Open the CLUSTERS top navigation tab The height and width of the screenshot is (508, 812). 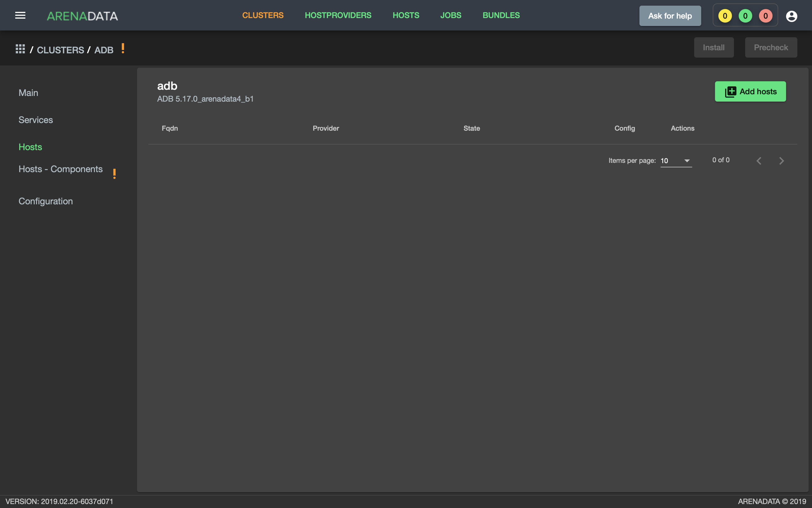click(x=263, y=16)
